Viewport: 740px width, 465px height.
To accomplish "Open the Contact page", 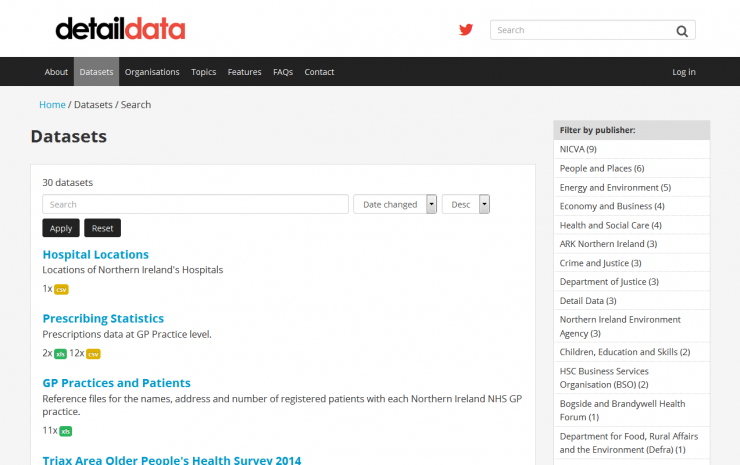I will click(x=319, y=72).
